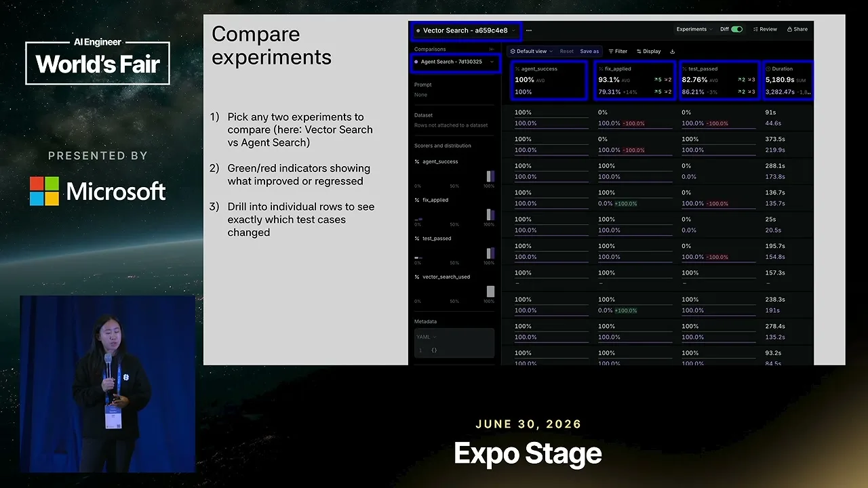Open the YAML format selector
The image size is (868, 488).
[427, 337]
